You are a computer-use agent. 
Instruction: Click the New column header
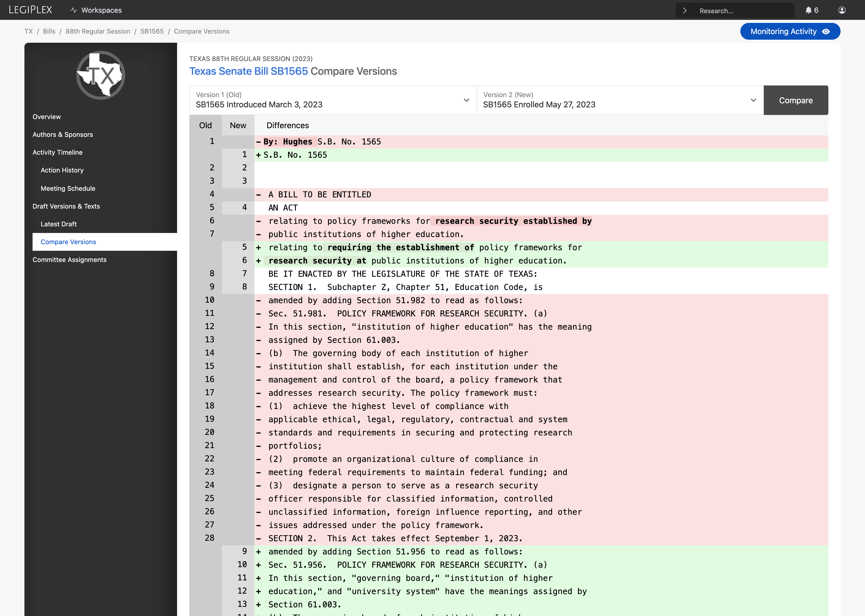(x=238, y=126)
